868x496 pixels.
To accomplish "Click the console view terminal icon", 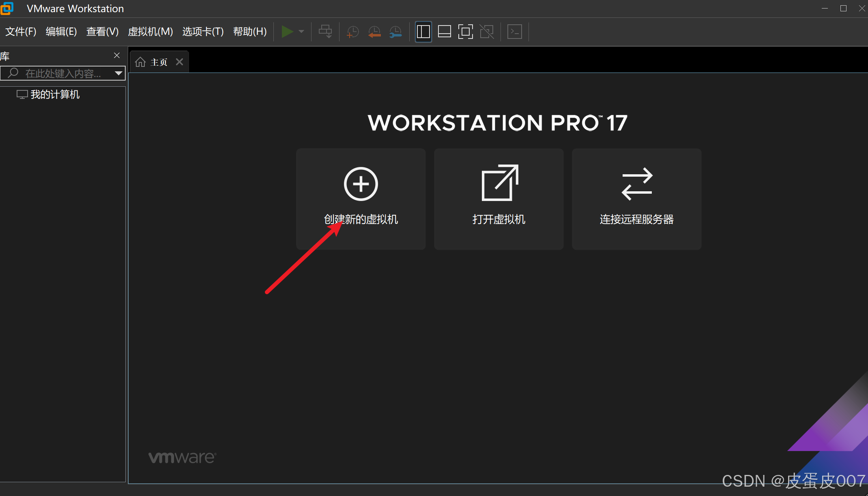I will 515,32.
